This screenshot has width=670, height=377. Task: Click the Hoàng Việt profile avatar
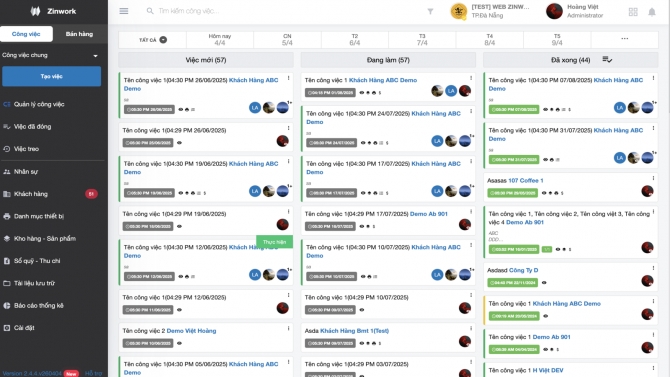tap(554, 11)
